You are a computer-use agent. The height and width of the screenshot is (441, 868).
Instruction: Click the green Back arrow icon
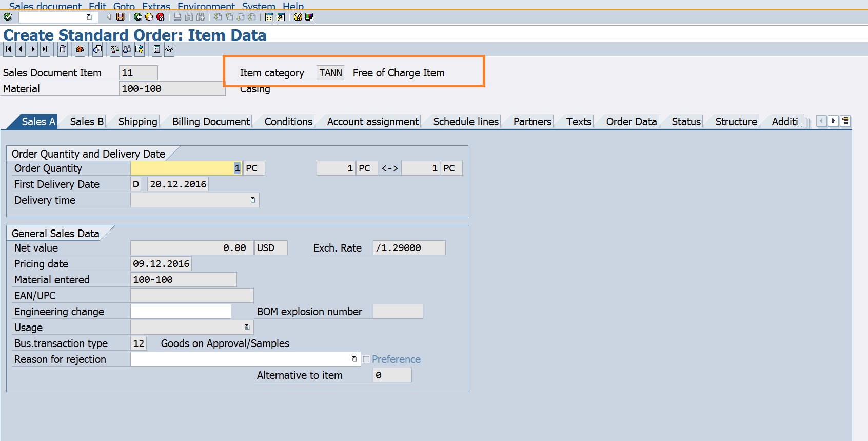(138, 17)
